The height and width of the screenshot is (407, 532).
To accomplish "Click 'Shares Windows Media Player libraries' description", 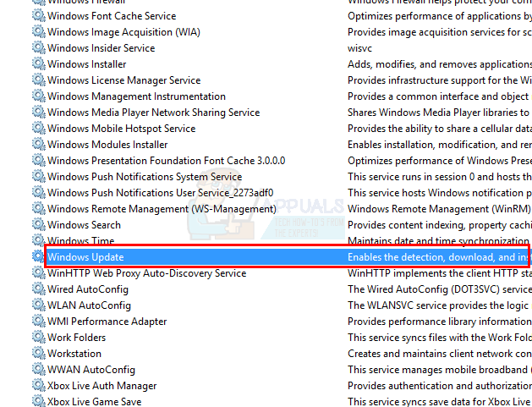I will [439, 113].
